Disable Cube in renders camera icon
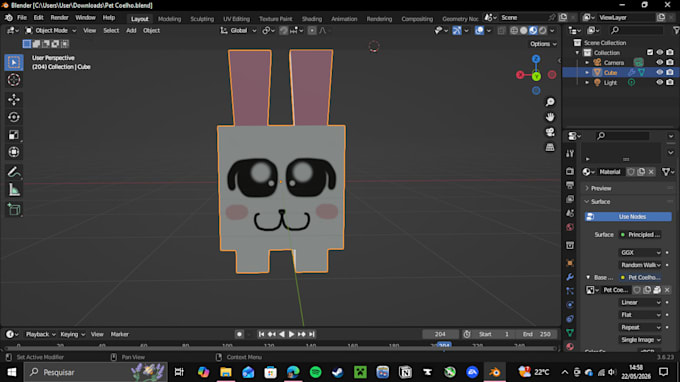680x382 pixels. (670, 72)
